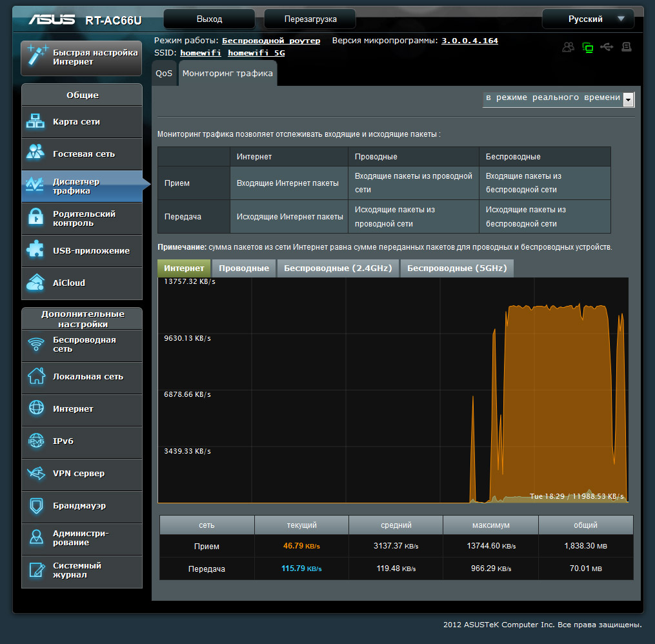Click the Прием total 1,838.30 MB cell
Image resolution: width=655 pixels, height=644 pixels.
[586, 546]
